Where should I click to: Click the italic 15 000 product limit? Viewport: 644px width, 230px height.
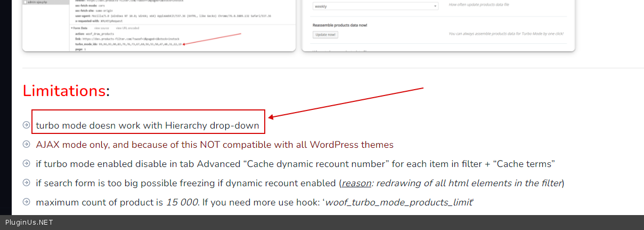(x=182, y=202)
